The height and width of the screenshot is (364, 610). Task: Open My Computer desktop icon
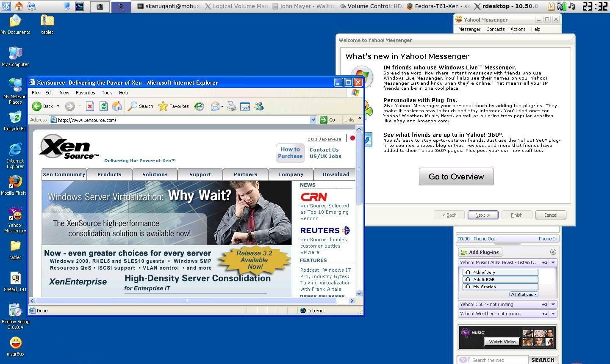(15, 57)
